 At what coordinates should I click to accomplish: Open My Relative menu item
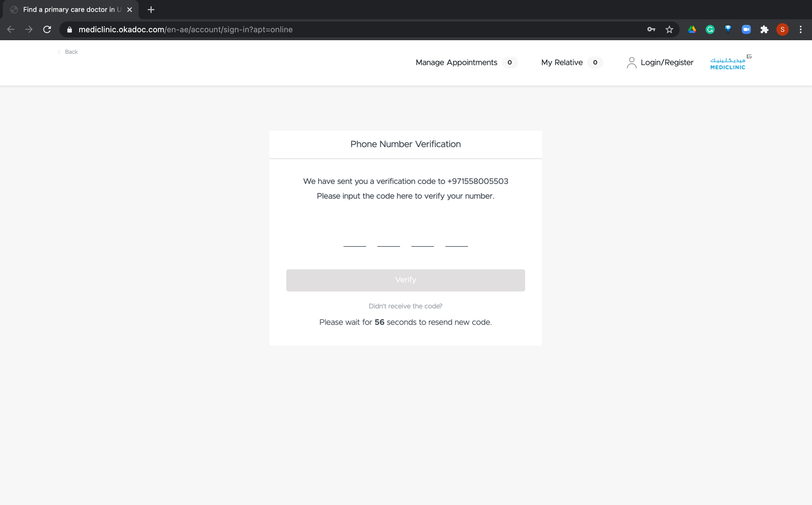pos(562,63)
